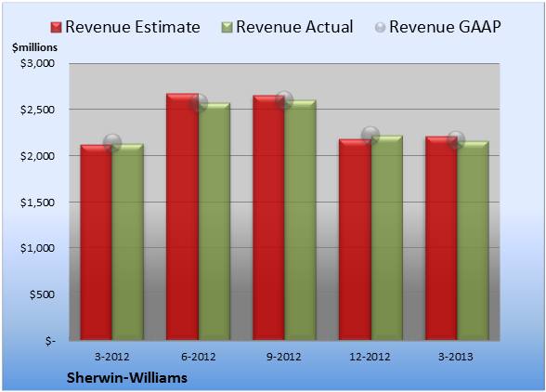Image resolution: width=546 pixels, height=392 pixels.
Task: Select the green actual bar for 9-2012
Action: [x=301, y=220]
